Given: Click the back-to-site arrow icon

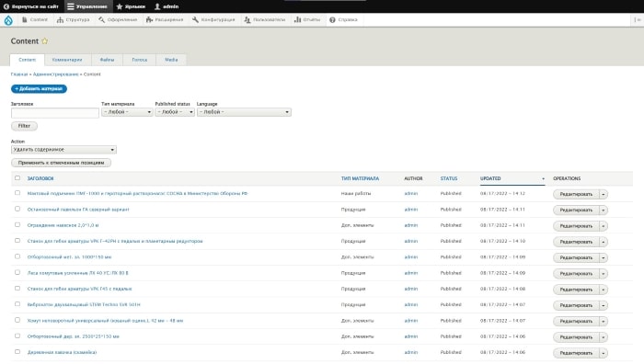Looking at the screenshot, I should (x=6, y=6).
